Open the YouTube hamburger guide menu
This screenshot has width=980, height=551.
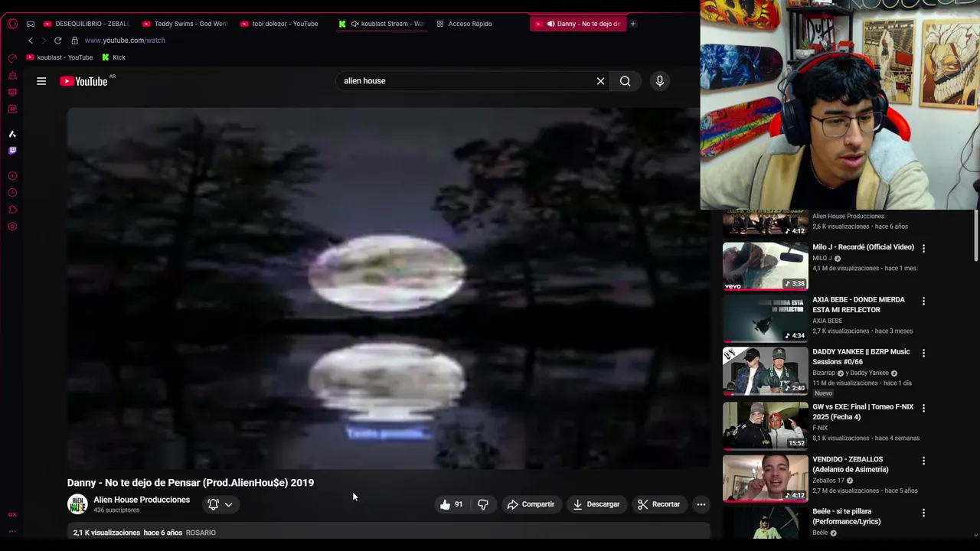click(41, 81)
